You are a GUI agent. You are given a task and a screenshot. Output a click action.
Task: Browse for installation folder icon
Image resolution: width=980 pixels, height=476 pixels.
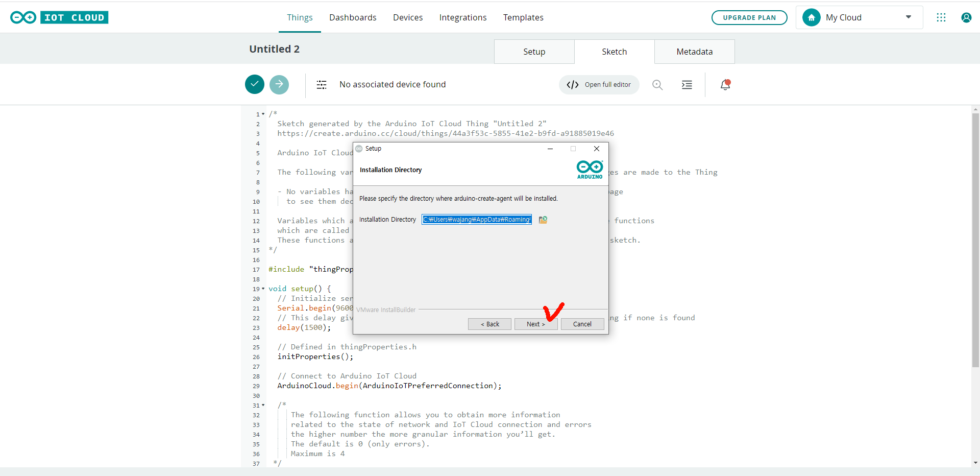[543, 220]
